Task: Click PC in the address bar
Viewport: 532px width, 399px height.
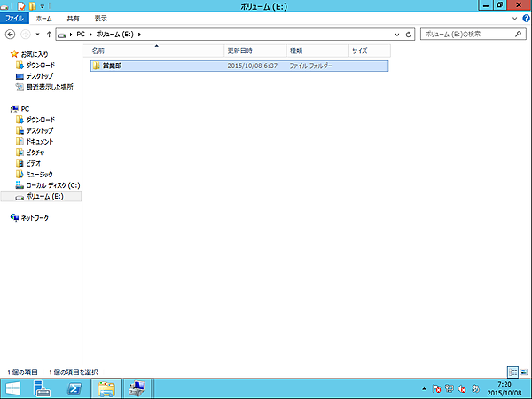Action: (81, 35)
